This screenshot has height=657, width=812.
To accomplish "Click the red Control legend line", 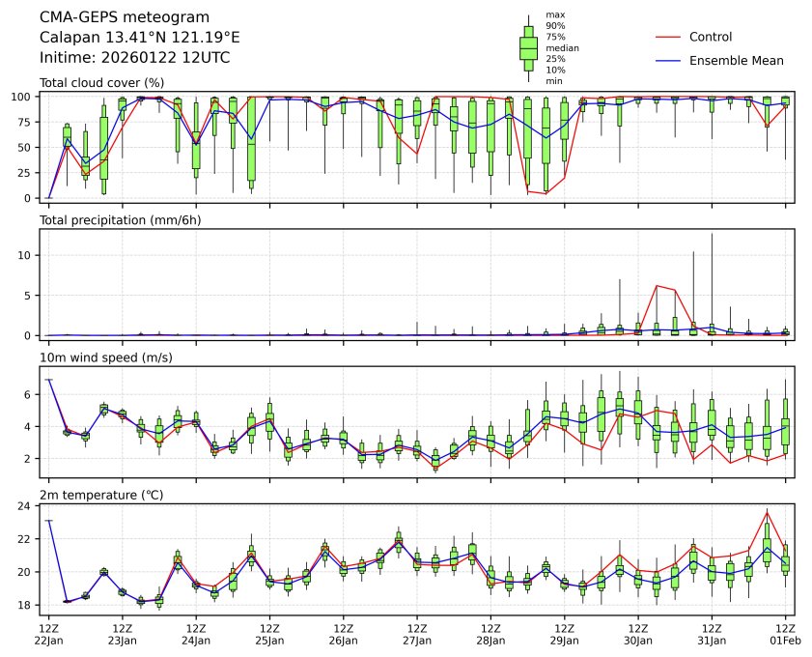I will tap(668, 37).
